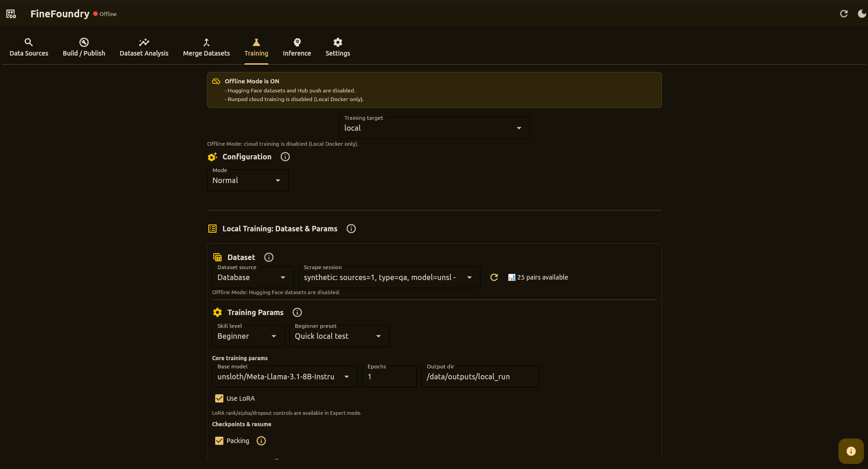868x469 pixels.
Task: Open the floating info button bottom right
Action: point(850,451)
